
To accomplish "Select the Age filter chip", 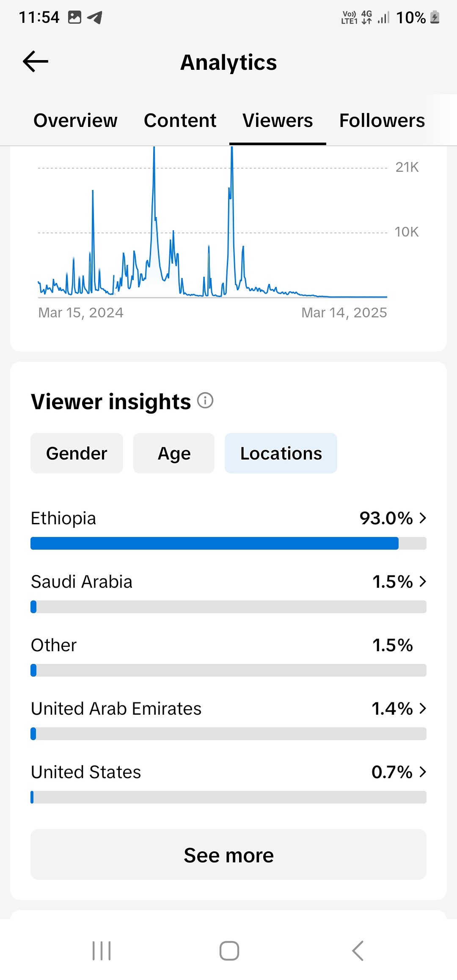I will pyautogui.click(x=174, y=453).
